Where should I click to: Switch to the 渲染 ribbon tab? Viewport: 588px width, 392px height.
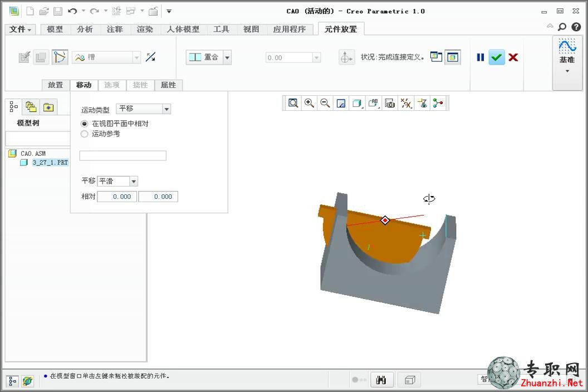(x=145, y=30)
